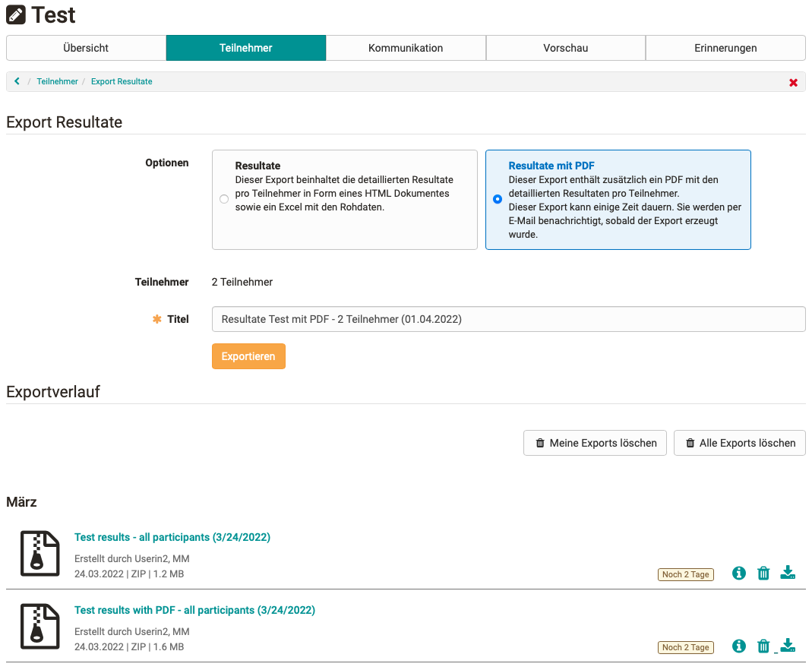Show info for Test results with PDF
The width and height of the screenshot is (812, 670).
coord(738,646)
